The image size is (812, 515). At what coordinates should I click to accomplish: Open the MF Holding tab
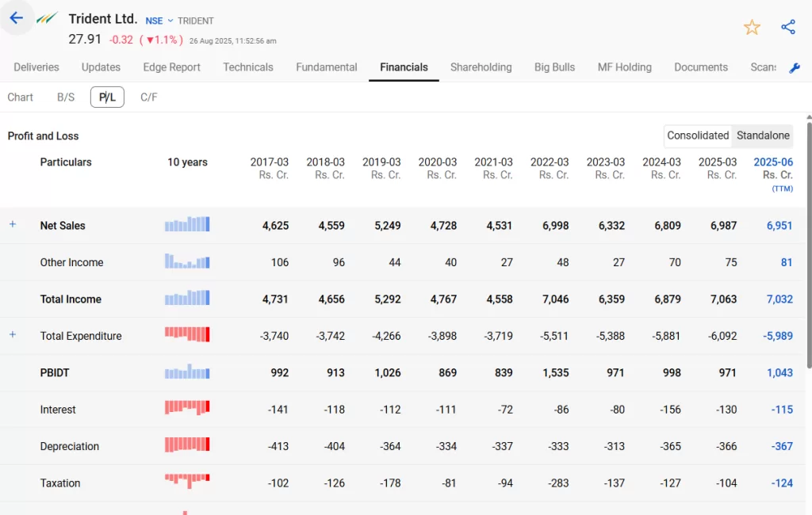[625, 67]
